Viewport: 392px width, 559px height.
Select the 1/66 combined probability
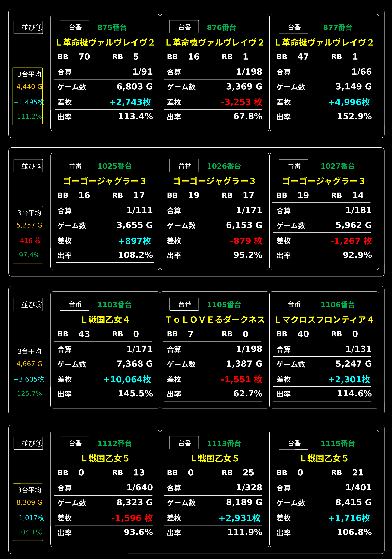362,72
